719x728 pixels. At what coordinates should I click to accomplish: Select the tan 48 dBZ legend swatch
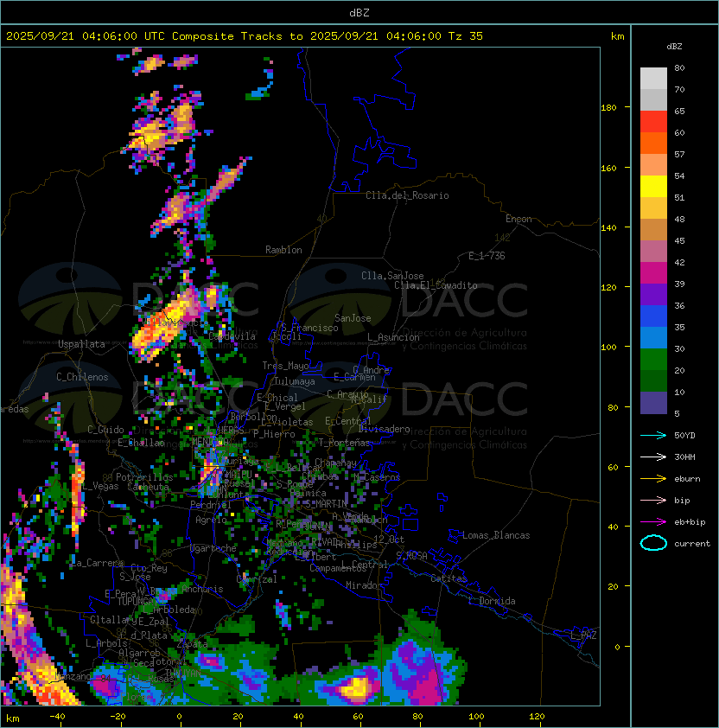click(653, 230)
